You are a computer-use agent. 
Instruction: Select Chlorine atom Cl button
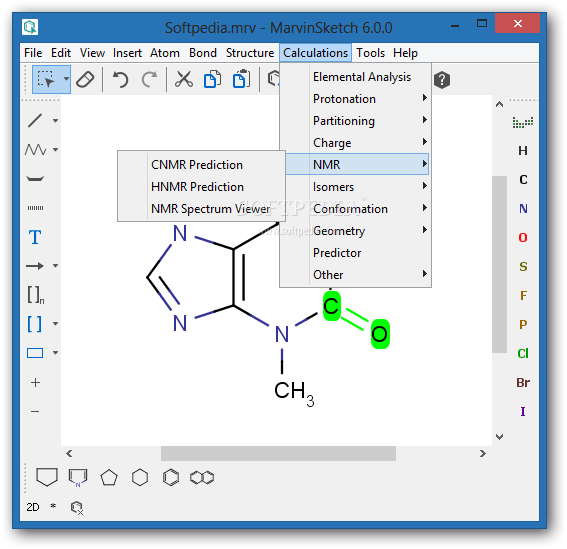click(523, 353)
